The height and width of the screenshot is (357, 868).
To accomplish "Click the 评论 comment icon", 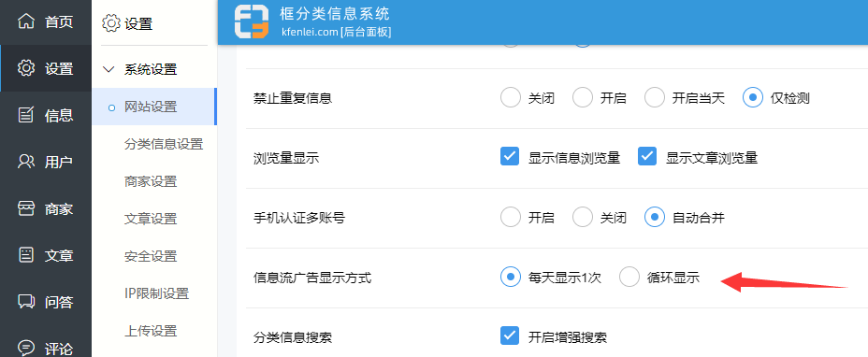I will 25,349.
